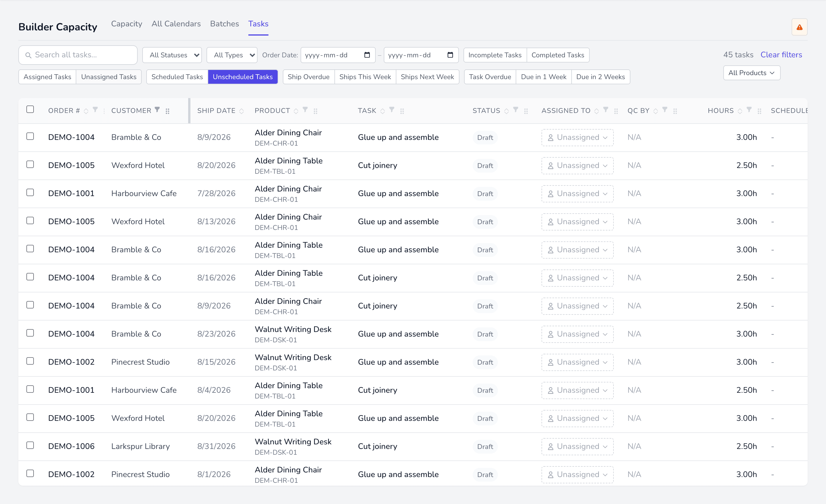The width and height of the screenshot is (826, 504).
Task: Open the Task column filter icon
Action: (x=391, y=110)
